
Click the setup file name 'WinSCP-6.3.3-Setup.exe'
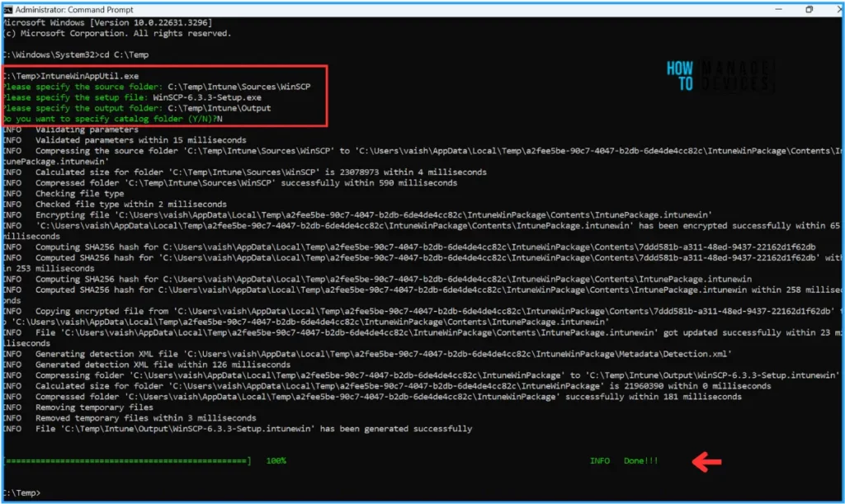207,97
